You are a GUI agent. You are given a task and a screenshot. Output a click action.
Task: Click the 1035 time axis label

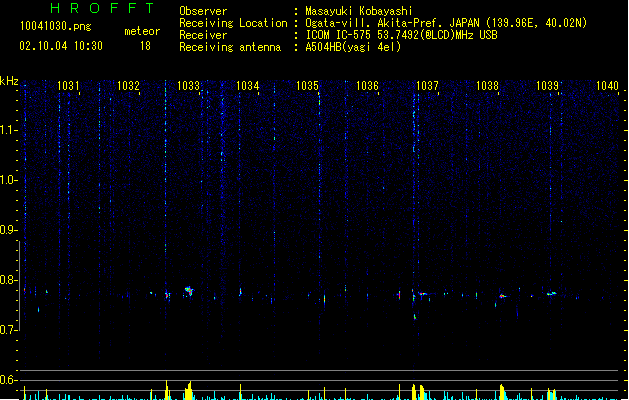307,86
